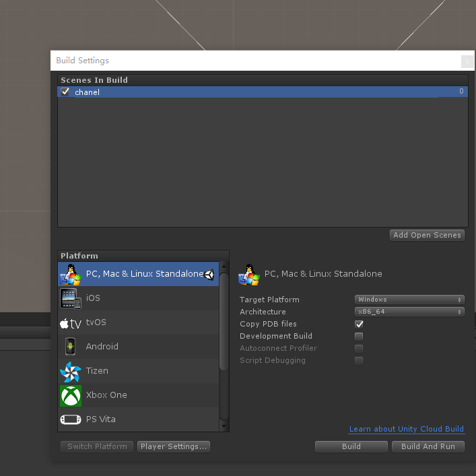Click the scene index 0 of chanel
Viewport: 476px width, 476px height.
[x=461, y=91]
